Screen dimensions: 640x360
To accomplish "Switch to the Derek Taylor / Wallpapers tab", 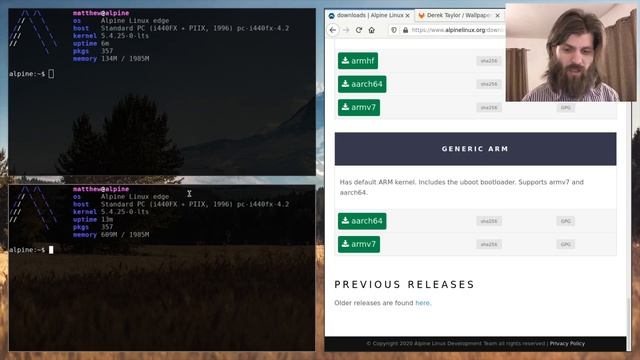I will 459,16.
